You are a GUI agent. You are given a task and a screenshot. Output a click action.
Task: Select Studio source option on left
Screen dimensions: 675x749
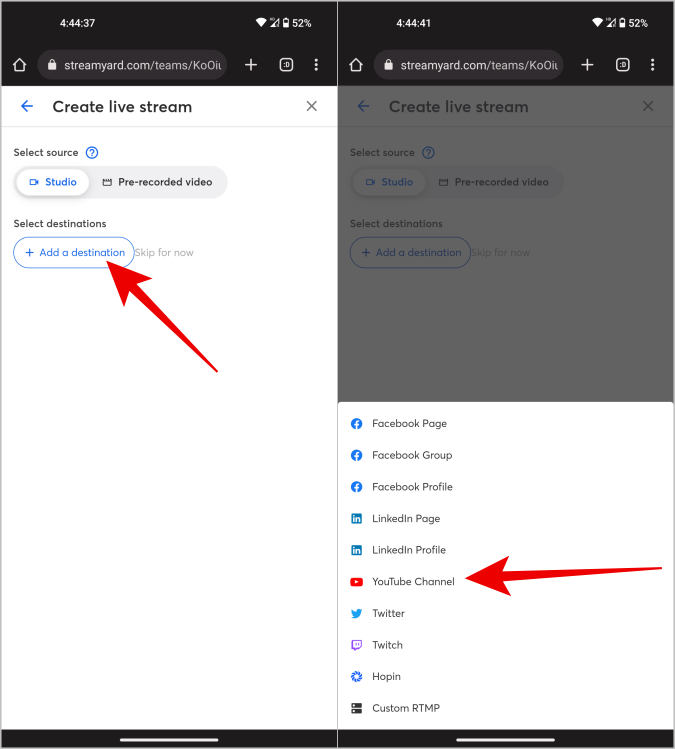(53, 182)
